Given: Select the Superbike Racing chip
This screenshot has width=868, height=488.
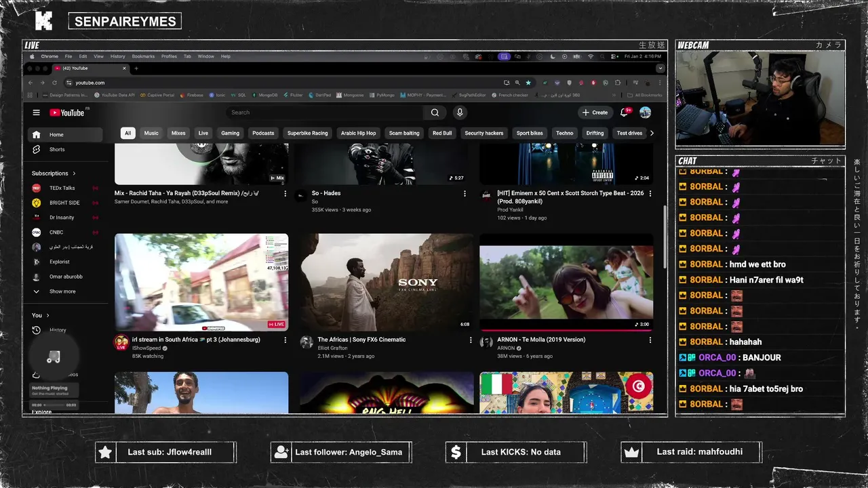Looking at the screenshot, I should [x=307, y=133].
